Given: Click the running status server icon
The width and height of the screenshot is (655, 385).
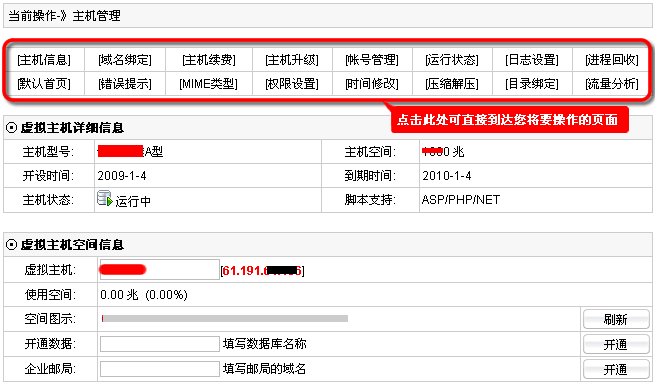Looking at the screenshot, I should [105, 198].
